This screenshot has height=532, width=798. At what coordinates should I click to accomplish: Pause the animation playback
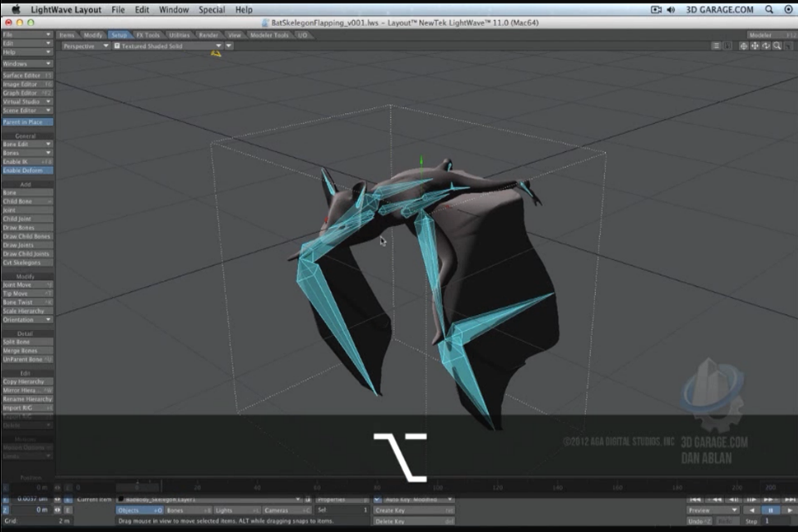tap(771, 510)
